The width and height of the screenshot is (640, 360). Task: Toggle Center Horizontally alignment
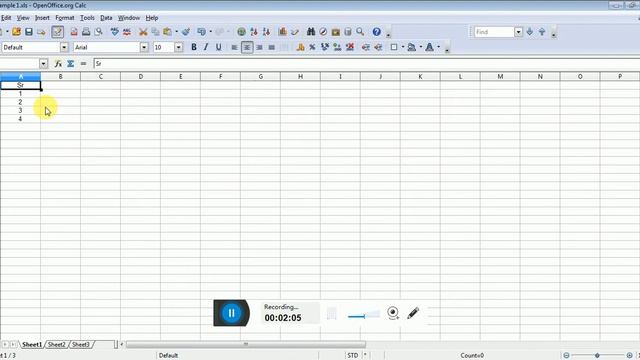pos(247,47)
